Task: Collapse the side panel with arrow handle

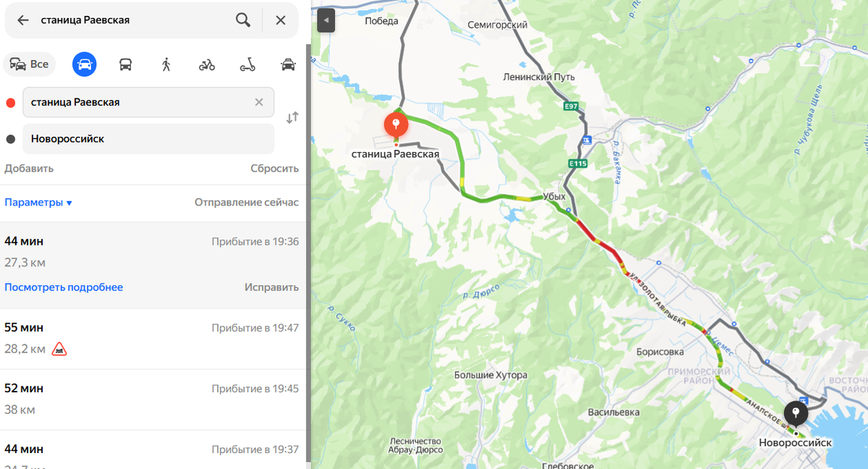Action: coord(326,20)
